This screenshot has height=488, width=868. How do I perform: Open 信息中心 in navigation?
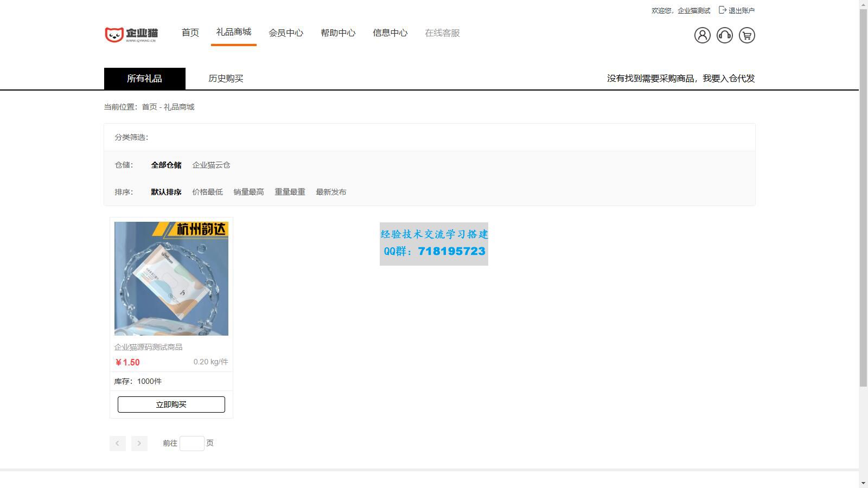click(x=390, y=33)
